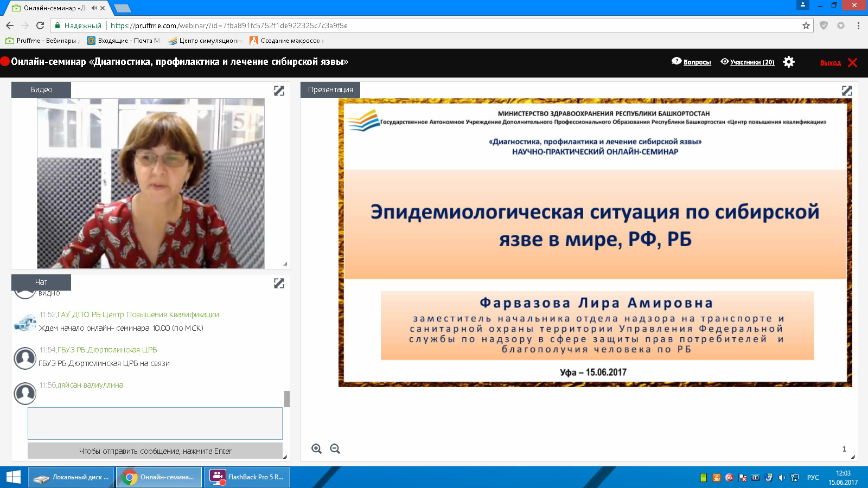Viewport: 868px width, 488px height.
Task: Click the red X exit icon
Action: [852, 62]
